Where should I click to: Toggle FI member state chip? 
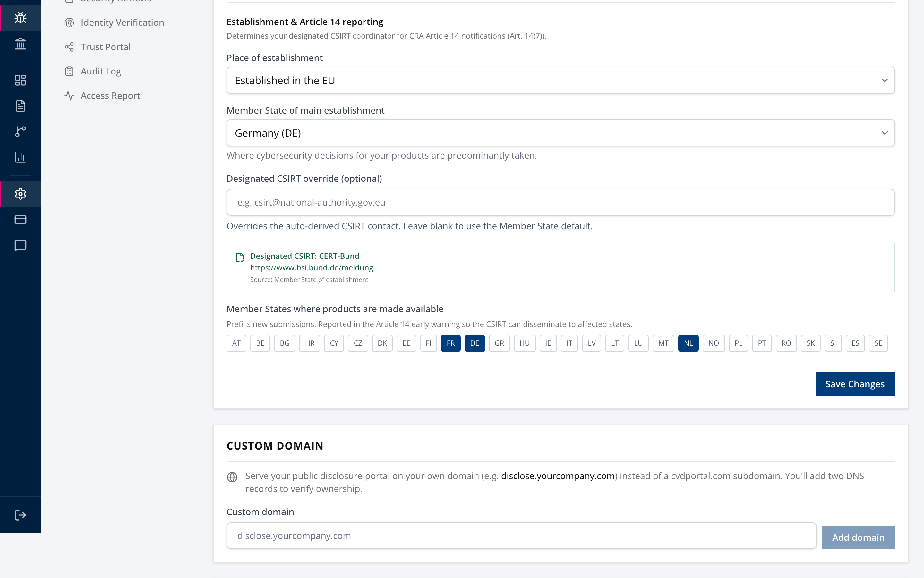click(x=428, y=343)
